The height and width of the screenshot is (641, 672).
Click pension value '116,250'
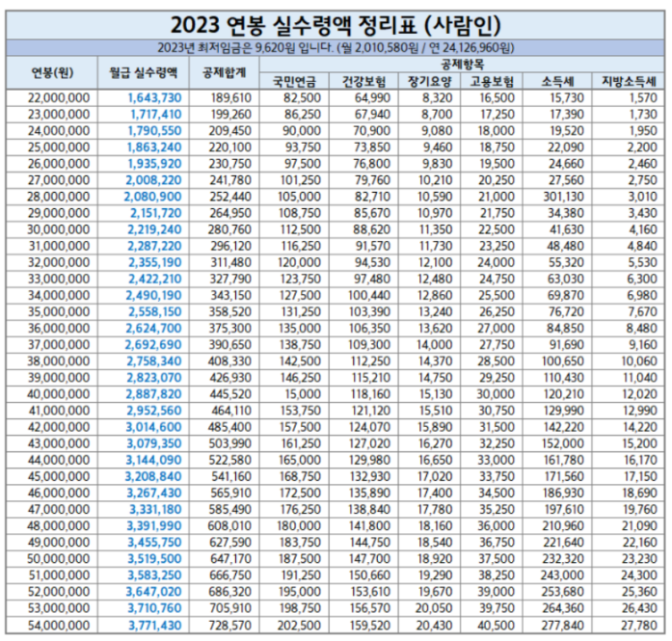tap(301, 246)
